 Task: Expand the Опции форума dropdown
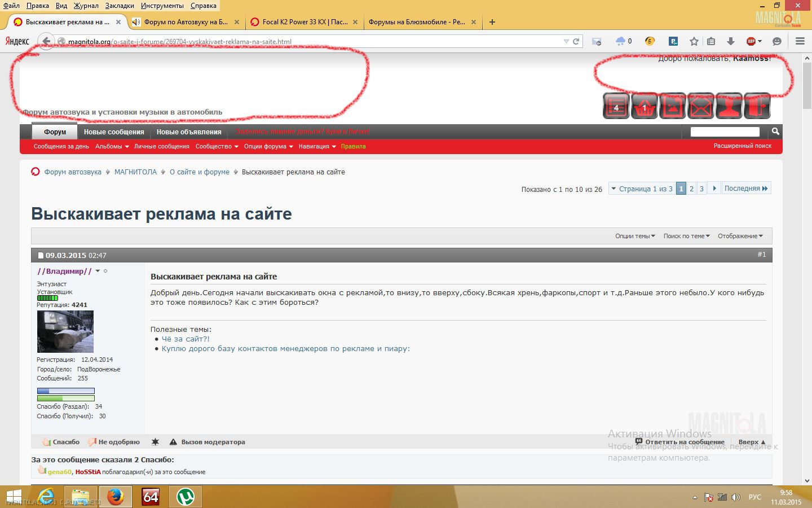(268, 146)
